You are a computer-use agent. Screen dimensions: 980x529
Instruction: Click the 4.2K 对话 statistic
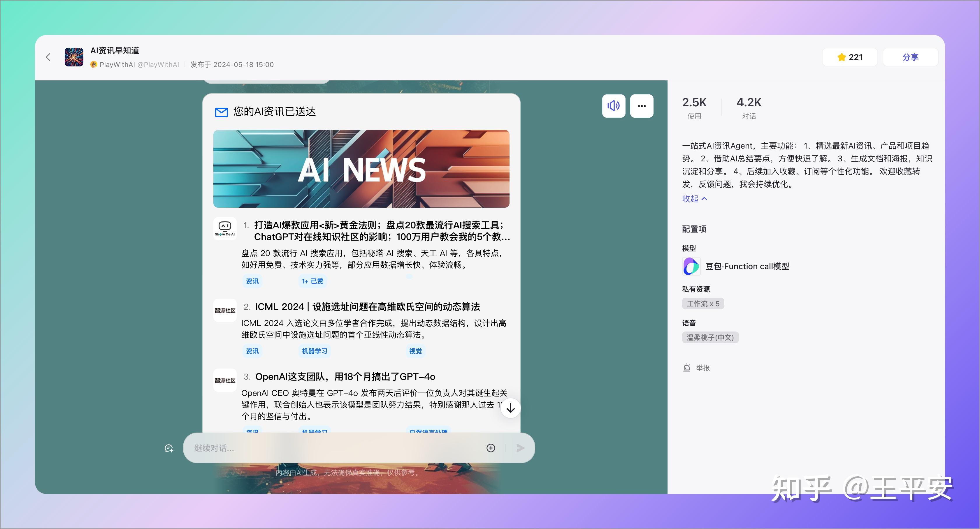[749, 108]
